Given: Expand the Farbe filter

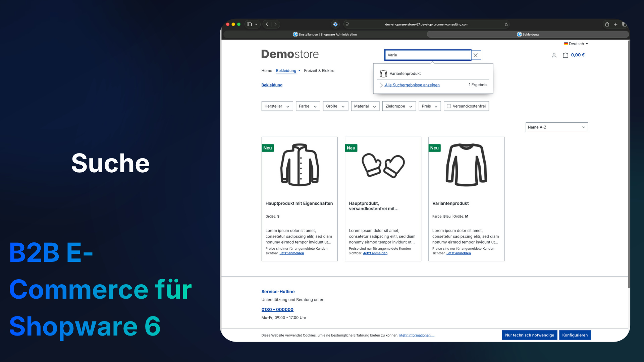Looking at the screenshot, I should tap(308, 106).
